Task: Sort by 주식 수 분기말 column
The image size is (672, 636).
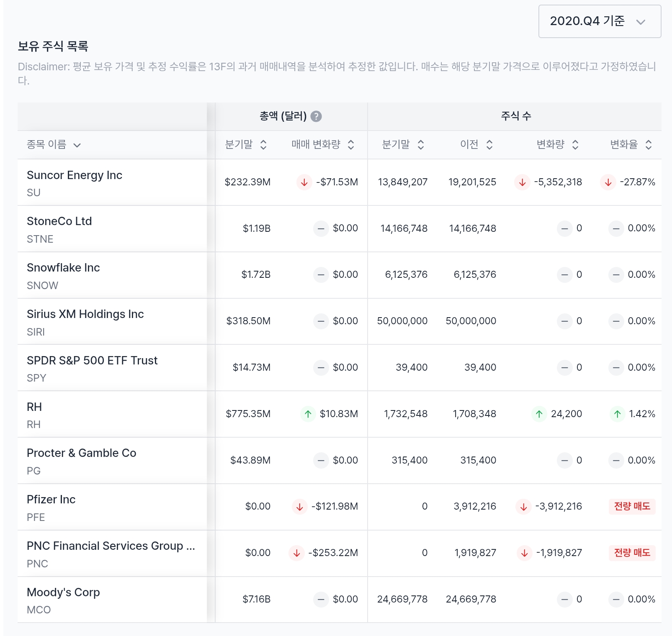Action: 404,145
